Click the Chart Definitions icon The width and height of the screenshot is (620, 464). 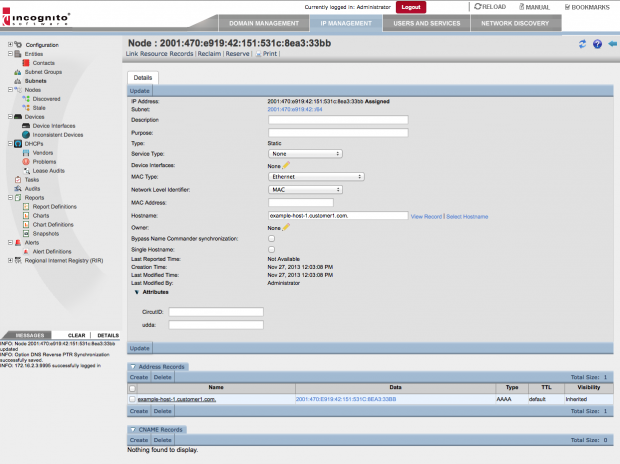(x=26, y=225)
